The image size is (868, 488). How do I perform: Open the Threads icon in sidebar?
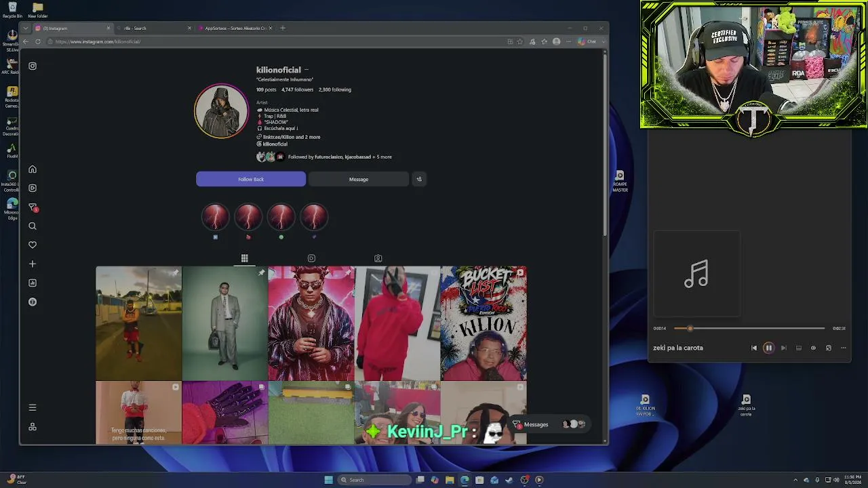click(x=33, y=302)
